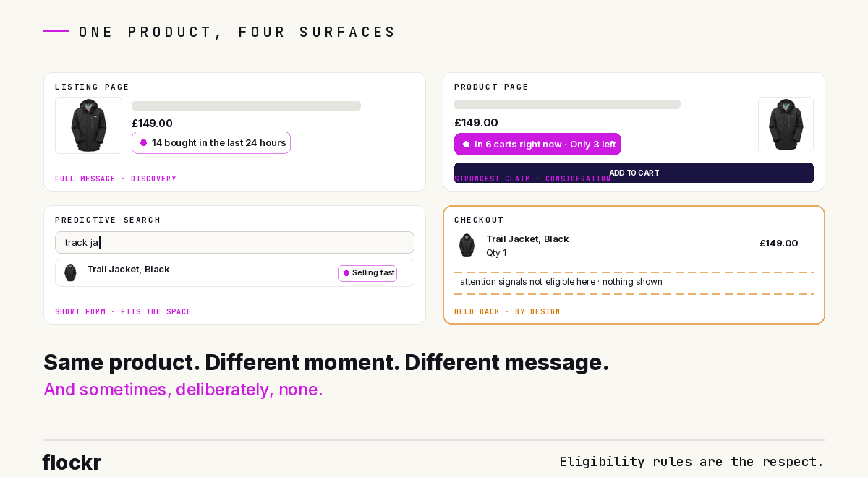Select the 'Trail Jacket, Black' search suggestion
This screenshot has height=477, width=868.
[234, 272]
